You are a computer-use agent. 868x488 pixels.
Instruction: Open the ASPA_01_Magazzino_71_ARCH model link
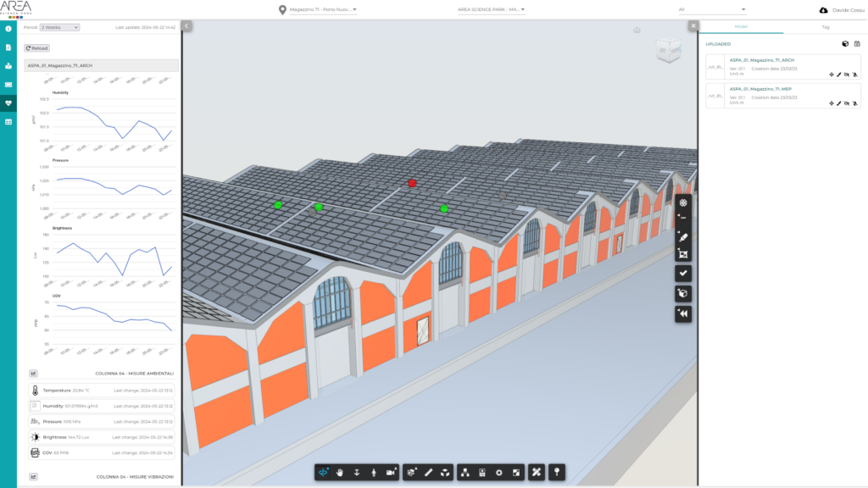tap(761, 61)
